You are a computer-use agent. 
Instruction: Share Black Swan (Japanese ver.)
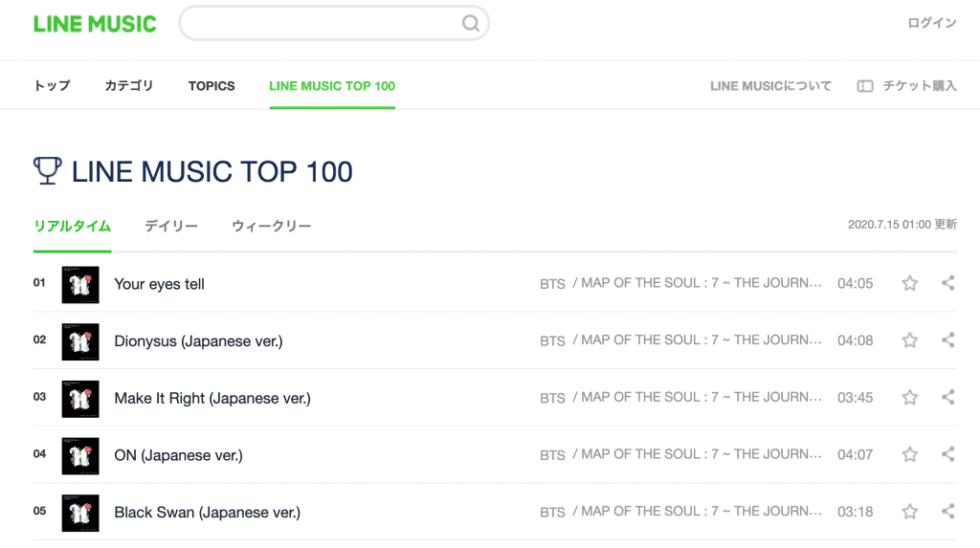click(x=947, y=512)
